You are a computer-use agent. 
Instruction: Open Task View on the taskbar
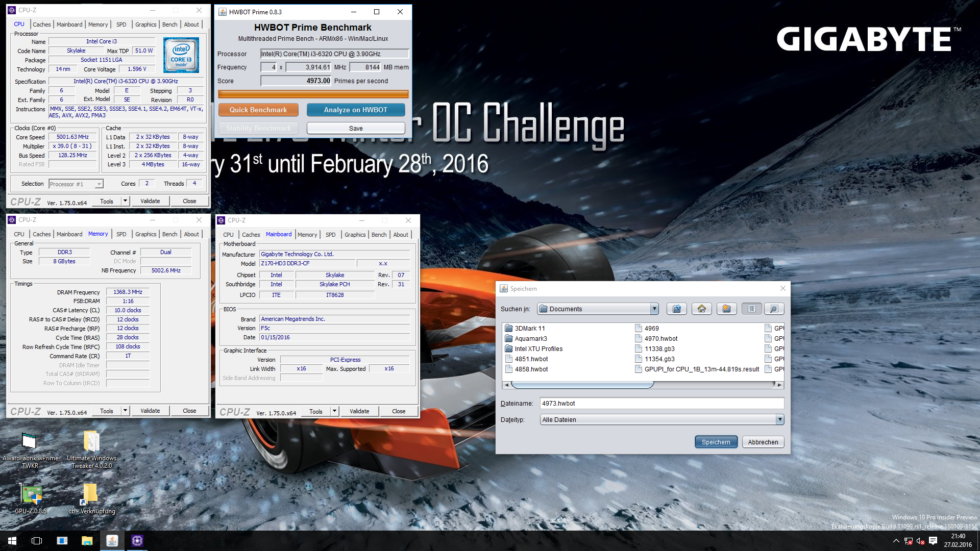[x=37, y=541]
